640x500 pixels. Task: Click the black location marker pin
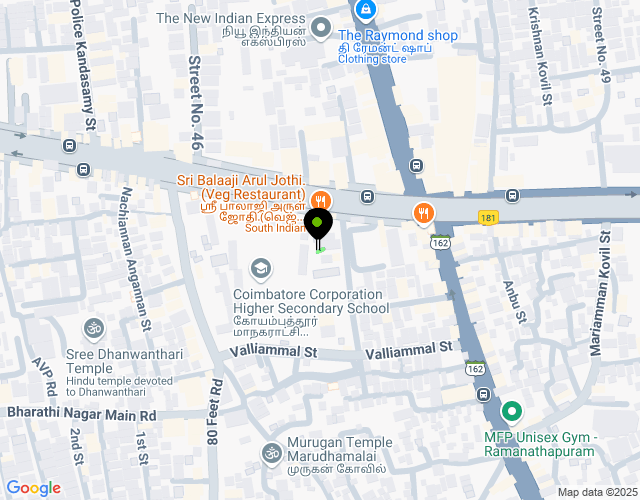click(318, 229)
